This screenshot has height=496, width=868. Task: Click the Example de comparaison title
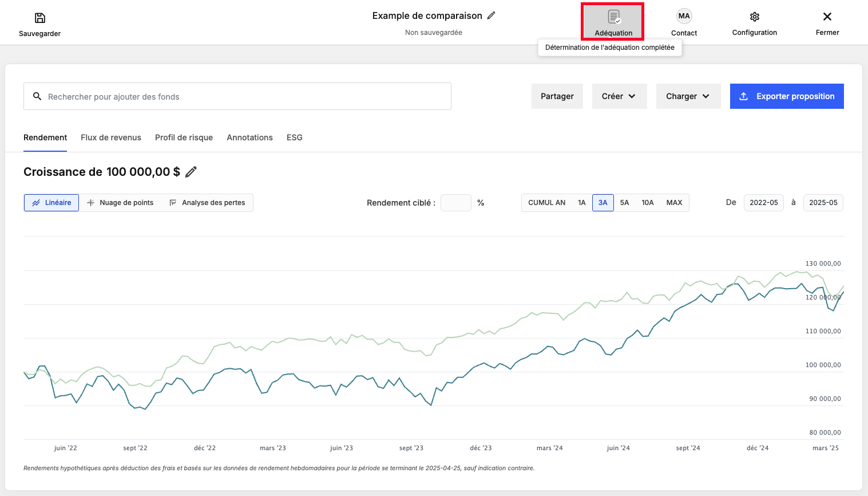[427, 15]
